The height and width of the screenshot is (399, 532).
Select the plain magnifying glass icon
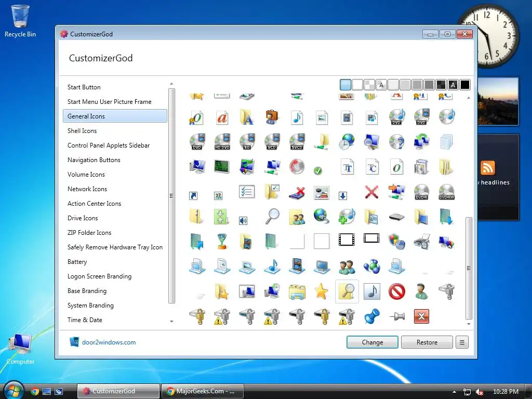point(272,217)
